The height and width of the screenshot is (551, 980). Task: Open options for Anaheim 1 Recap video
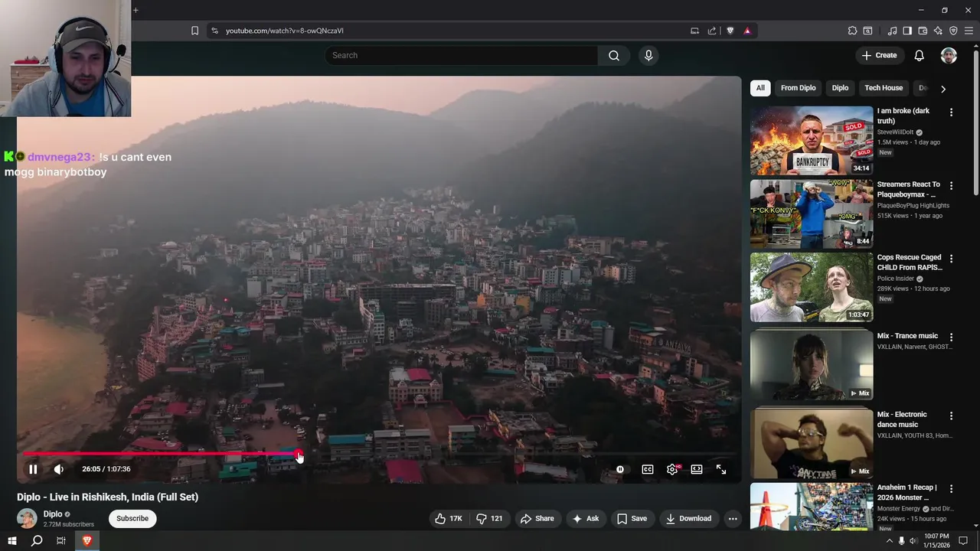952,489
